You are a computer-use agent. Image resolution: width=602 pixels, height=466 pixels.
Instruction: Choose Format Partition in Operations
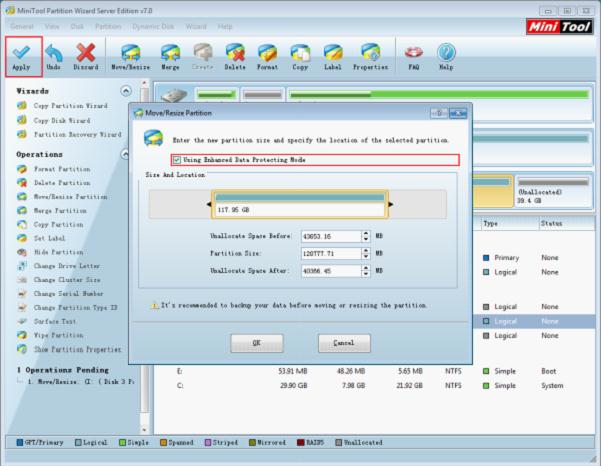pos(62,169)
